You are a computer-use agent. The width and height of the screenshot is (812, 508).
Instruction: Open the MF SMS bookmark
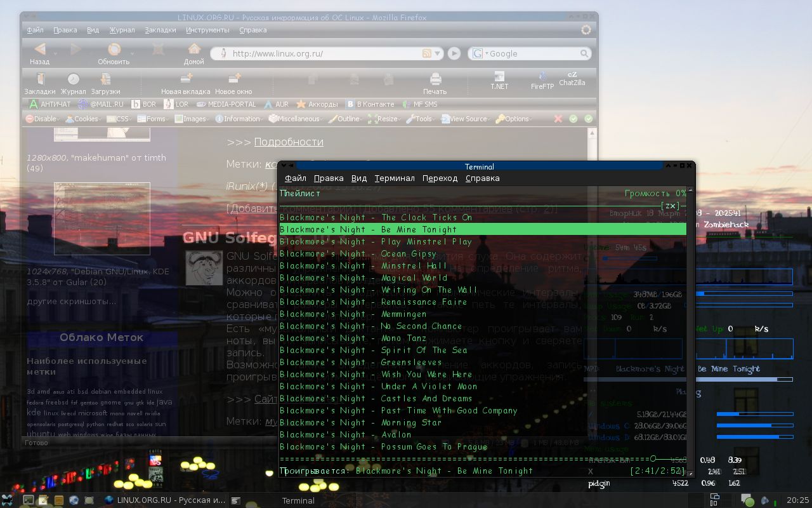(419, 104)
